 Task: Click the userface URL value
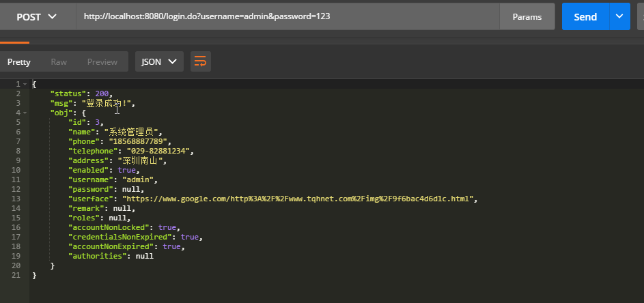(x=298, y=199)
